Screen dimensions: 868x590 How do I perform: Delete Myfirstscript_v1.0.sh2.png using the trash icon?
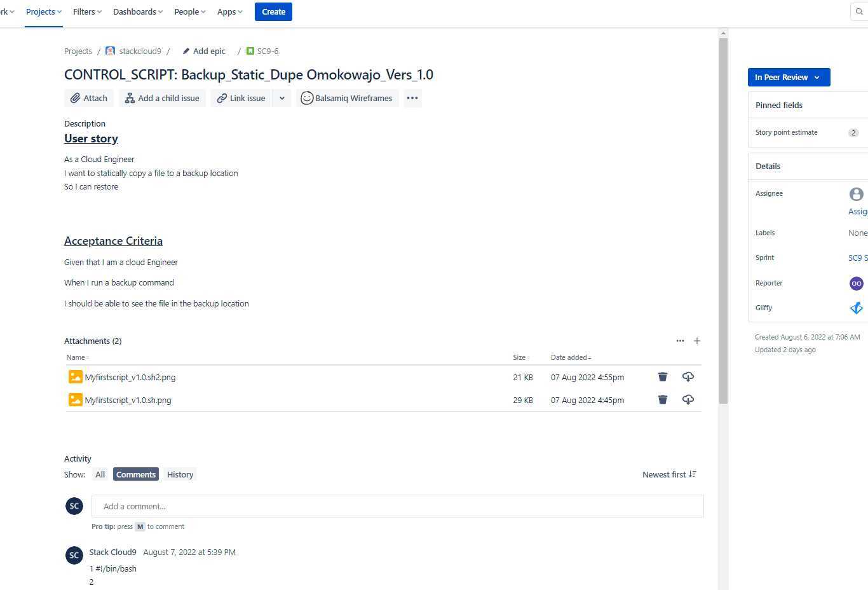[662, 376]
